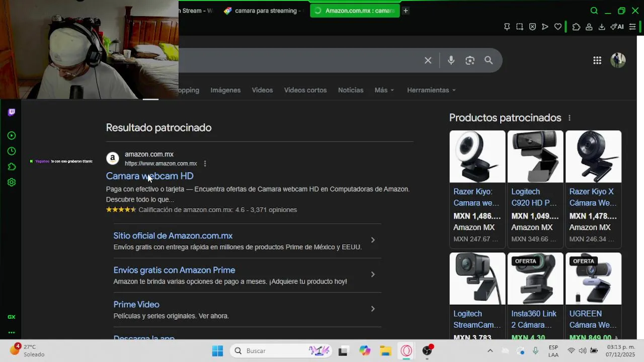
Task: Expand the Herramientas dropdown
Action: click(x=431, y=90)
